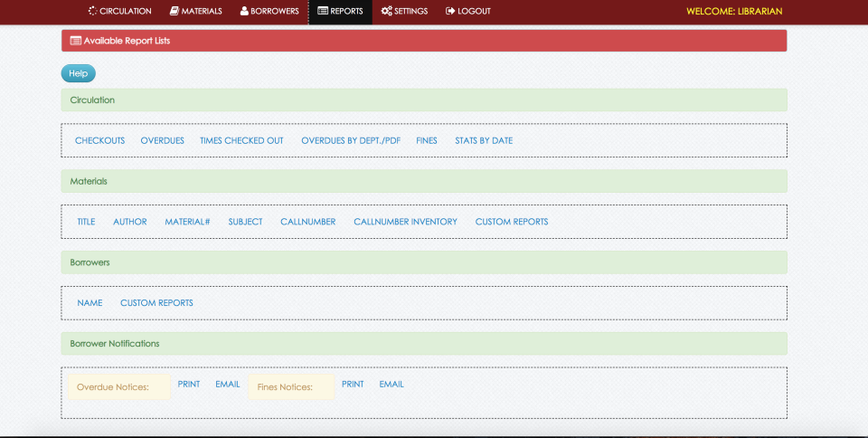Viewport: 868px width, 438px height.
Task: Select the Reports menu tab
Action: pos(341,11)
